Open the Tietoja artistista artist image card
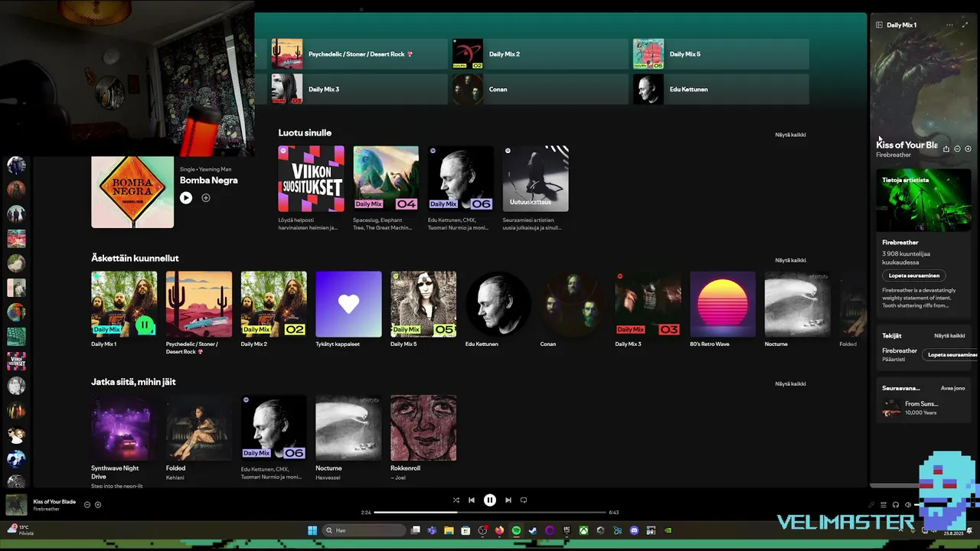Screen dimensions: 980x551 (923, 201)
